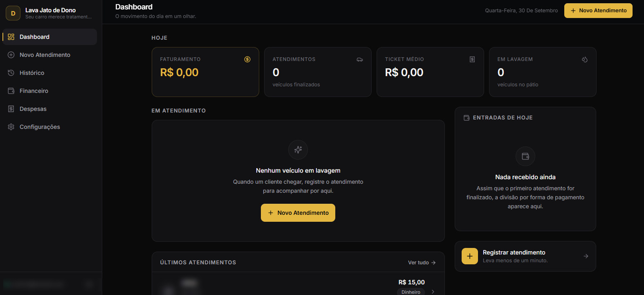The width and height of the screenshot is (644, 295).
Task: Click the Dinheiro payment badge
Action: tap(411, 292)
